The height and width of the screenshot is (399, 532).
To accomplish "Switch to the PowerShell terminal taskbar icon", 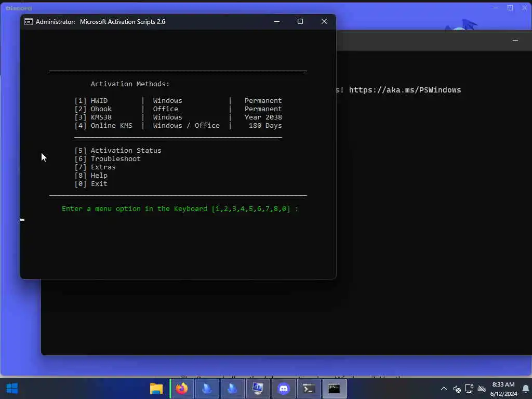I will pyautogui.click(x=309, y=389).
